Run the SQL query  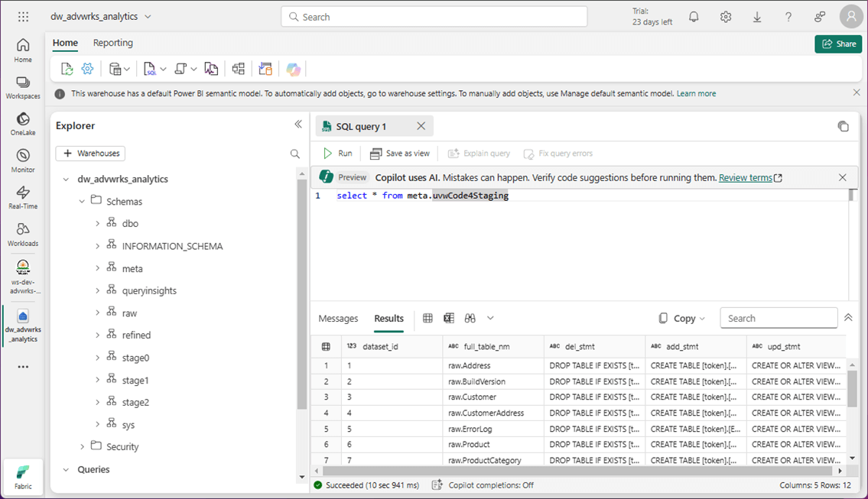pyautogui.click(x=338, y=154)
